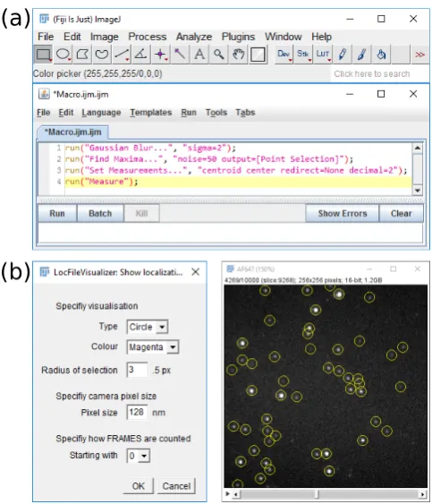The width and height of the screenshot is (432, 504).
Task: Open the macro editor Edit menu
Action: 66,113
